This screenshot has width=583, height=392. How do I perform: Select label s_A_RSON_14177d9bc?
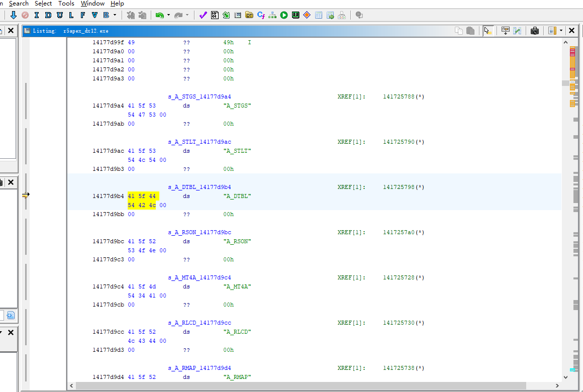200,233
